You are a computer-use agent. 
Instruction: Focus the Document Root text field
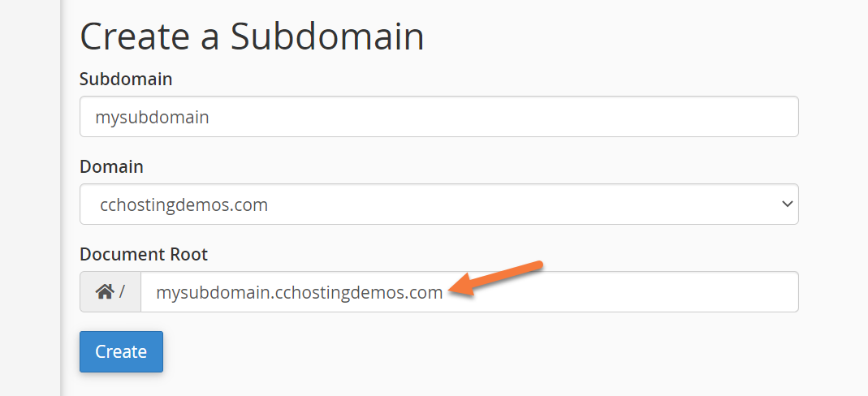click(x=469, y=292)
